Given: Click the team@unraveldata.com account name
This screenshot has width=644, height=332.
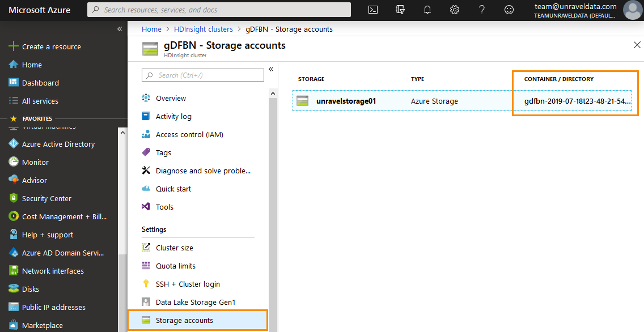Looking at the screenshot, I should [575, 6].
